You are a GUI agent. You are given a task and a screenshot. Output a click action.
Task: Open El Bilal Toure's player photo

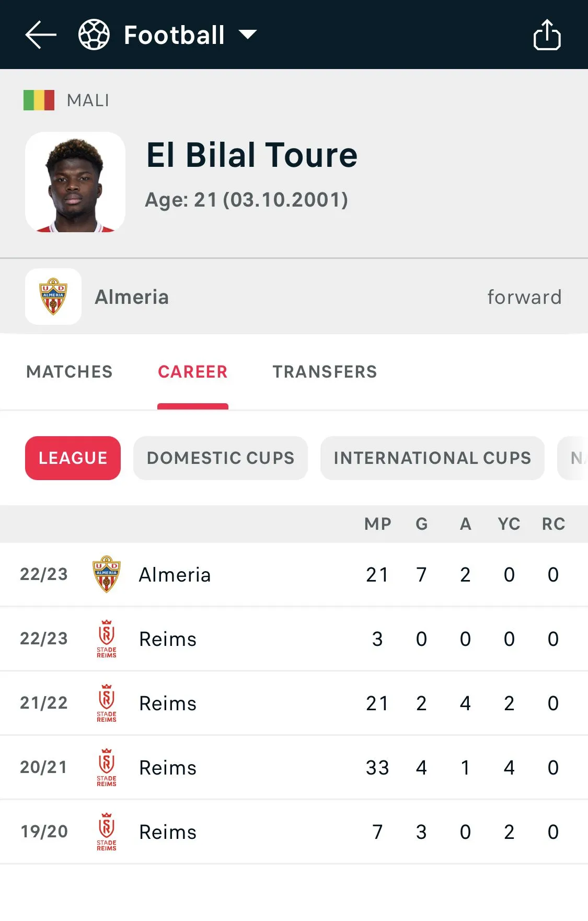click(75, 182)
